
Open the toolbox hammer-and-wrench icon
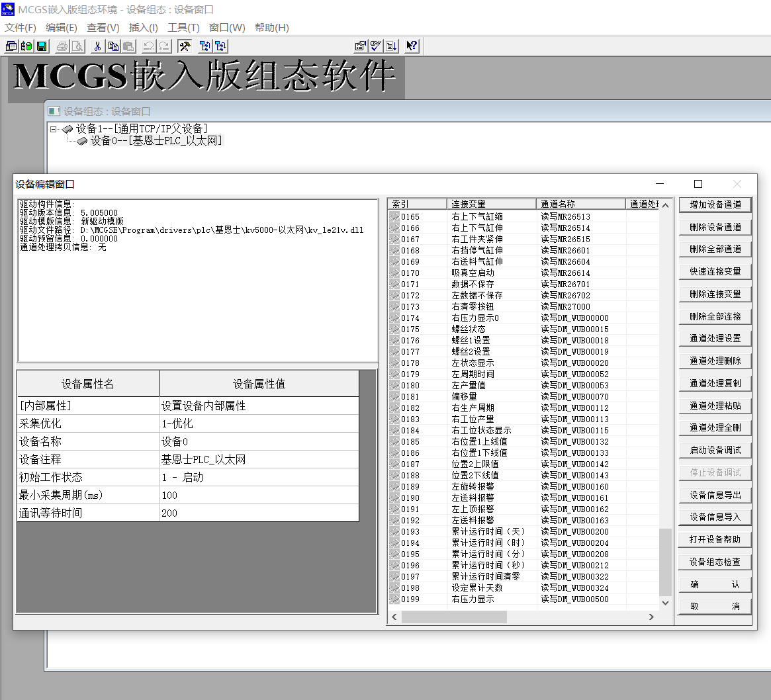point(185,46)
